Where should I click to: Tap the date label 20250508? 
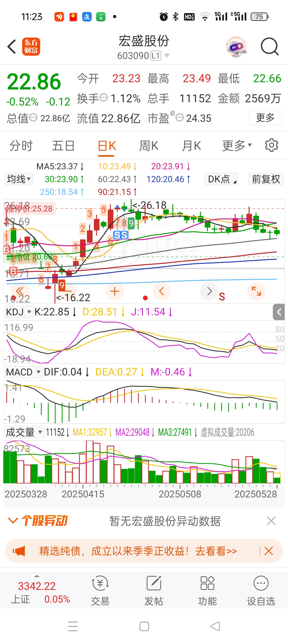(x=180, y=494)
